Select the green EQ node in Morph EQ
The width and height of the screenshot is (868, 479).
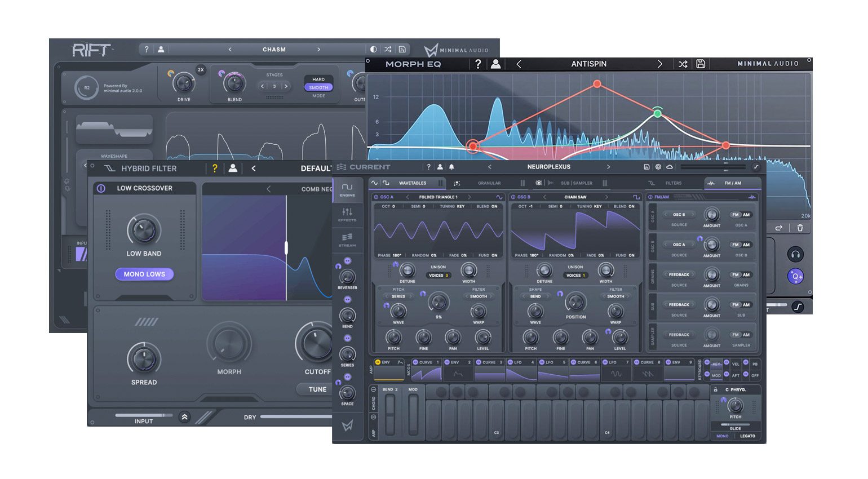657,114
